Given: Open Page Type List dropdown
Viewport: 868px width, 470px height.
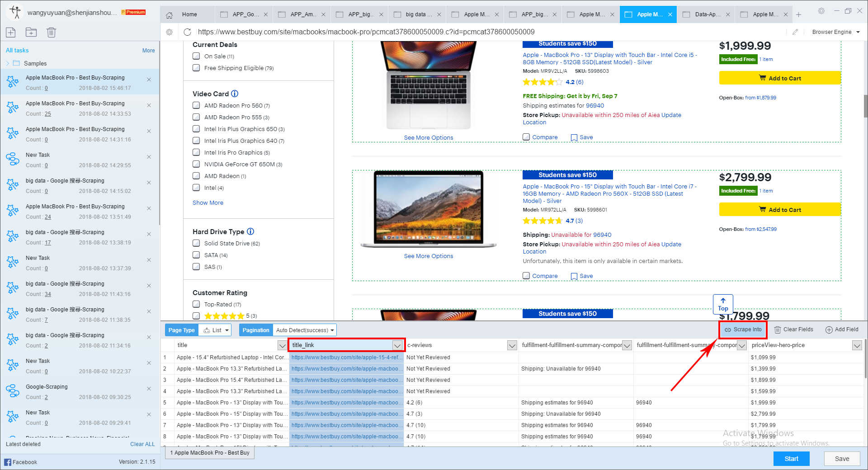Looking at the screenshot, I should tap(215, 330).
